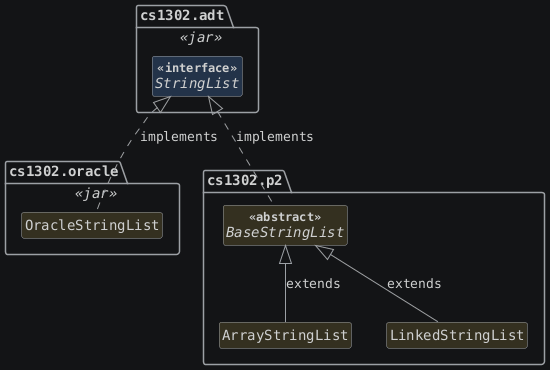550x370 pixels.
Task: Click the cs1302.adt package tab label
Action: [182, 15]
